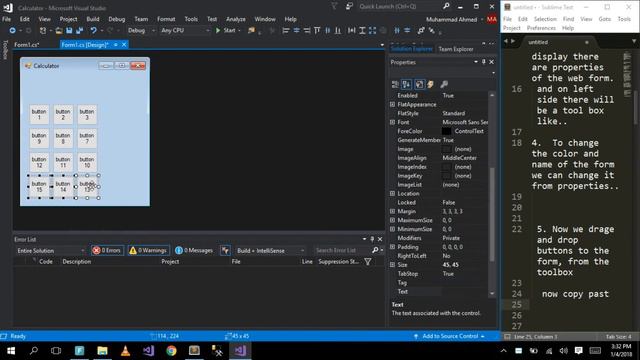This screenshot has height=360, width=640.
Task: Click the Save All toolbar icon
Action: pos(80,31)
